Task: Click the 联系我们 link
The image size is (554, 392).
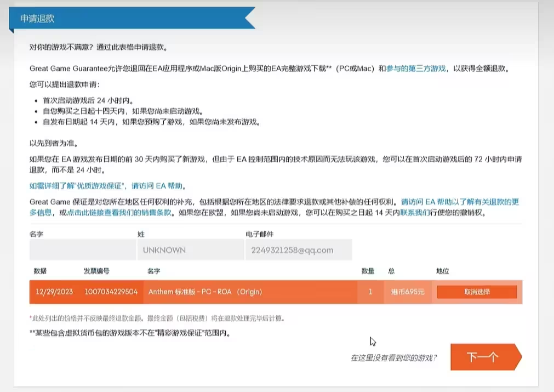Action: click(x=415, y=212)
